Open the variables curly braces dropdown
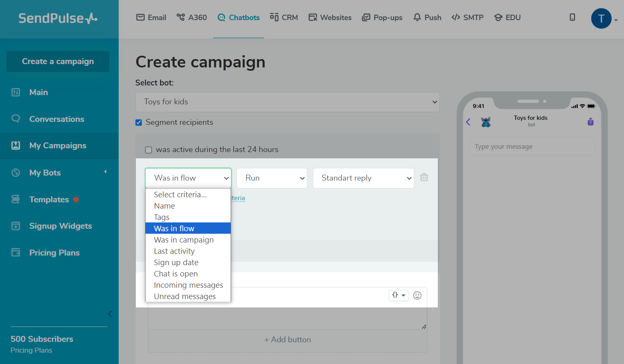Image resolution: width=624 pixels, height=364 pixels. [398, 295]
